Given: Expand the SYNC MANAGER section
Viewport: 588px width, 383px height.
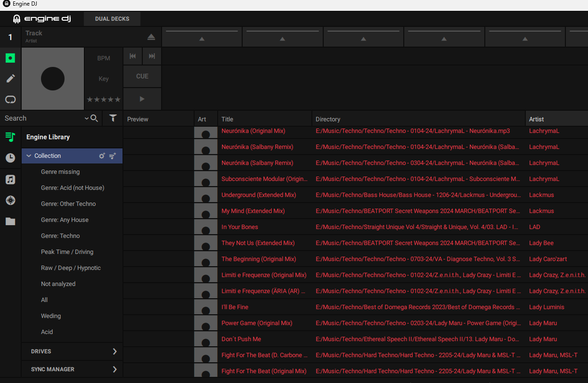Looking at the screenshot, I should [x=72, y=369].
